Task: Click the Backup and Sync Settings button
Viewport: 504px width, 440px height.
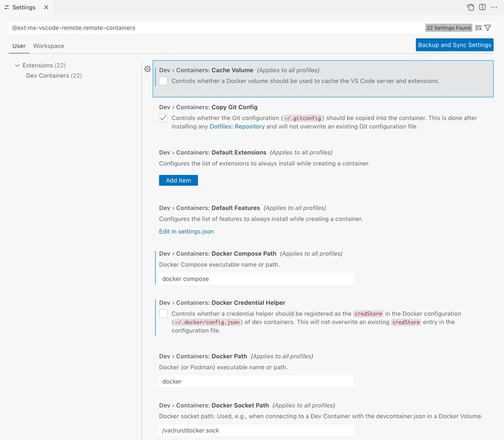Action: tap(454, 45)
